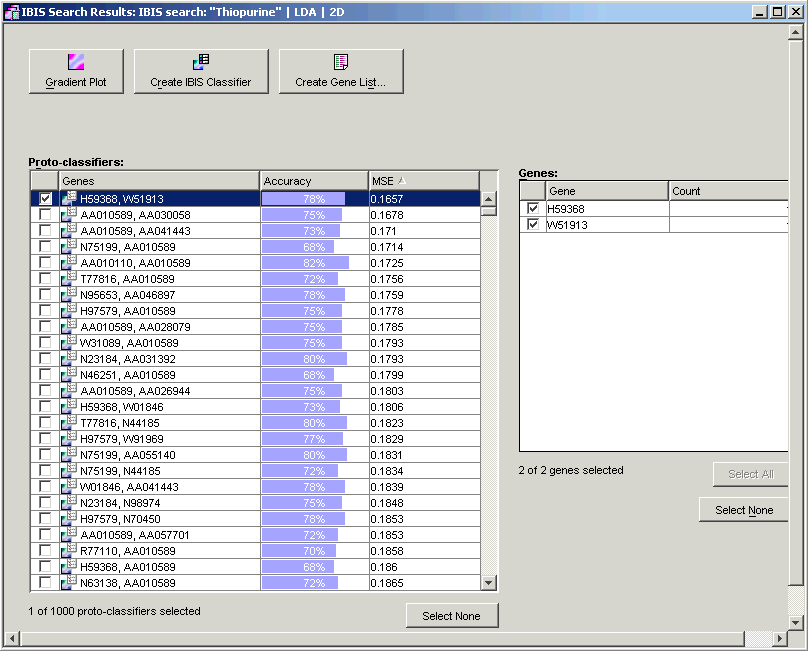Click classifier icon of N75199, N44185 row
Viewport: 808px width, 651px height.
(69, 470)
